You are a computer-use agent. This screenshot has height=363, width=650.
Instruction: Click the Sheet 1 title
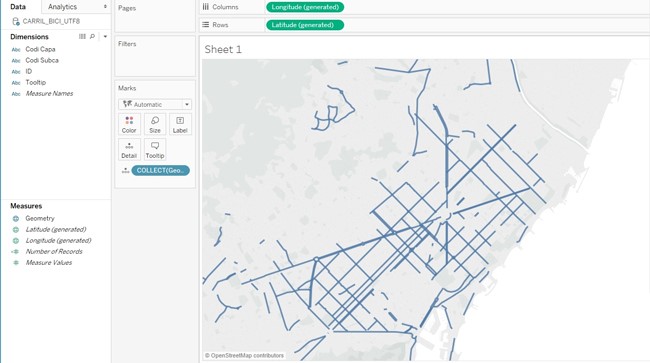(223, 49)
